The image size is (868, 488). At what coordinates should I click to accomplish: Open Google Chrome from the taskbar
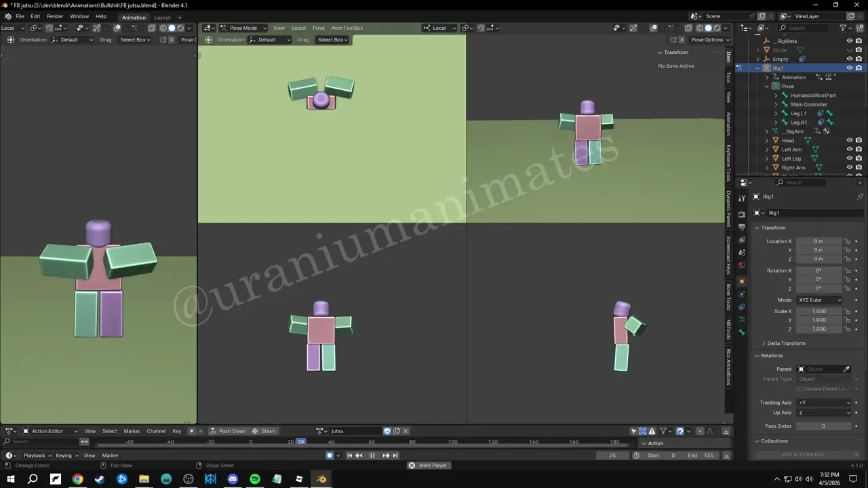[78, 479]
